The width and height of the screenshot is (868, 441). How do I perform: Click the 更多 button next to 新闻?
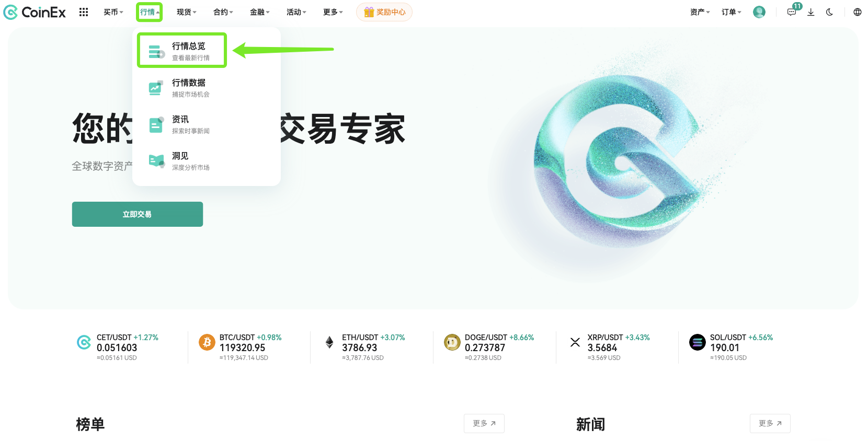coord(770,423)
